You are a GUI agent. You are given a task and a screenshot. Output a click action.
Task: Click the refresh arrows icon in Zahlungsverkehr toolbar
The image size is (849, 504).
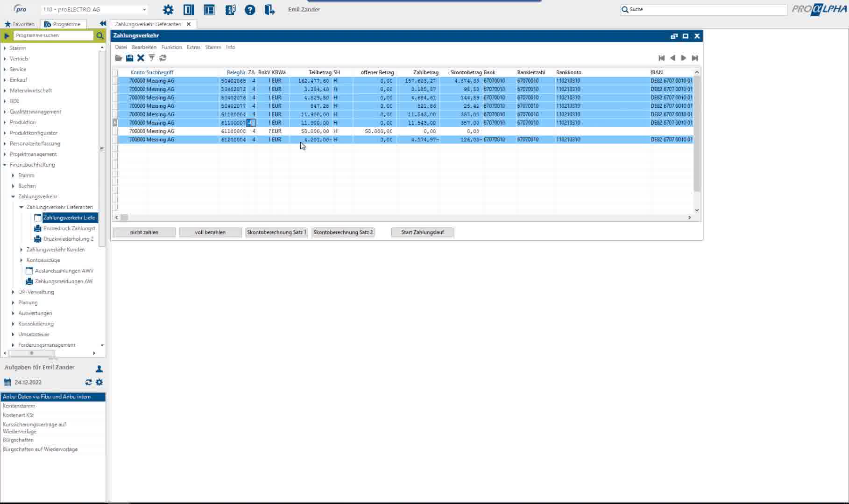163,58
